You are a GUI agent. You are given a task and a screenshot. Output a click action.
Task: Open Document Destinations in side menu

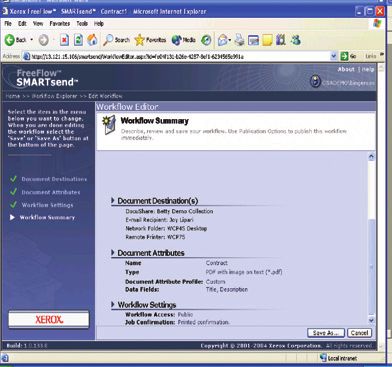click(54, 179)
